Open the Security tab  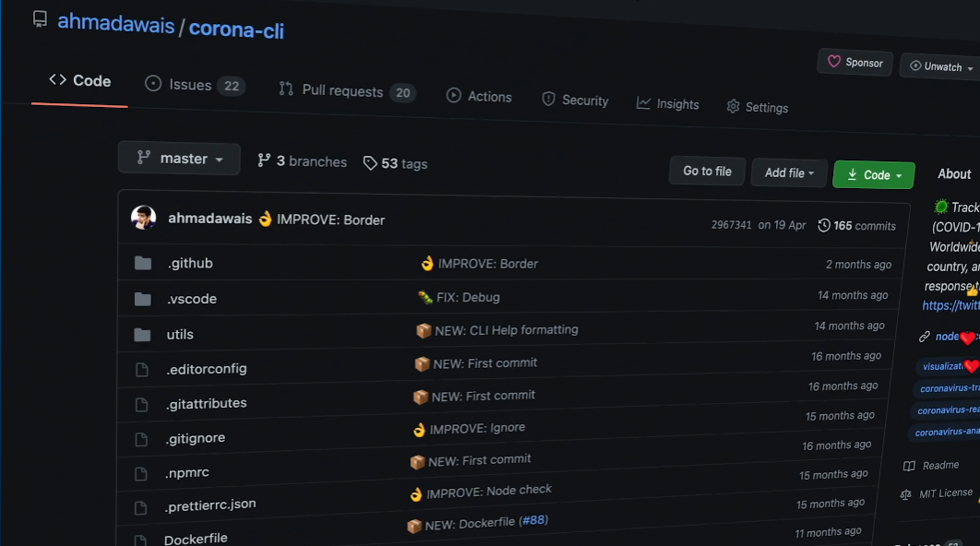[575, 100]
